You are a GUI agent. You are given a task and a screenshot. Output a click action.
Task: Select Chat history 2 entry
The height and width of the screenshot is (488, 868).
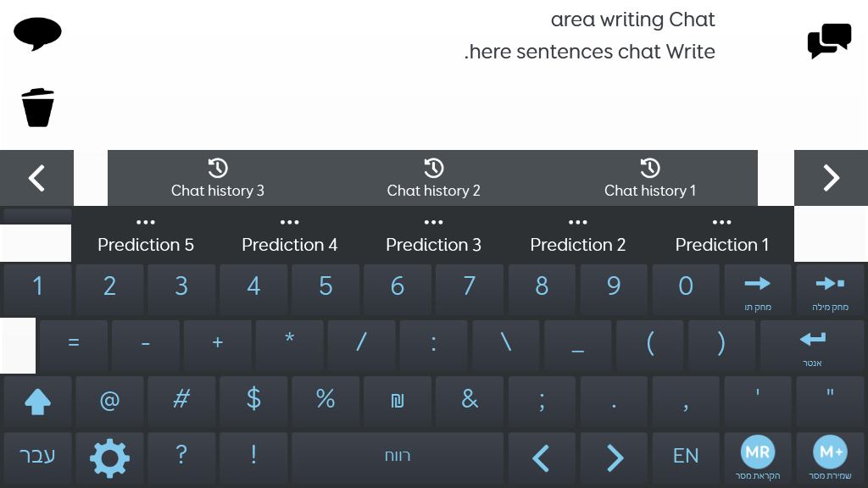[x=433, y=178]
